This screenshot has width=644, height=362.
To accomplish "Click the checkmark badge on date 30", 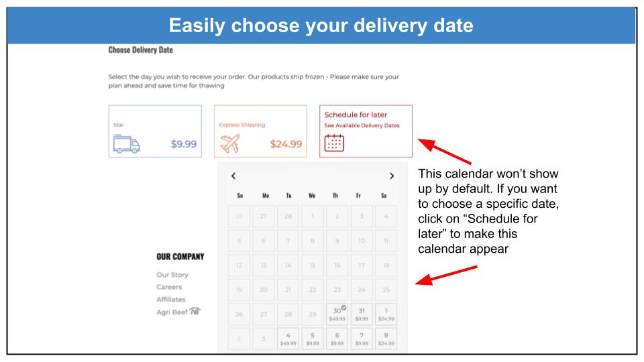I will click(x=343, y=308).
